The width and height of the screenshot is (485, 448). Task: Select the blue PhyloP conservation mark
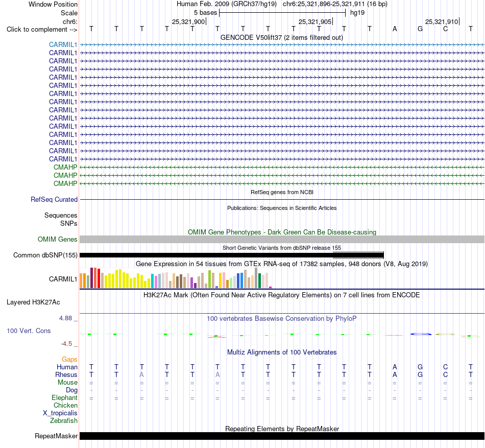click(x=421, y=334)
